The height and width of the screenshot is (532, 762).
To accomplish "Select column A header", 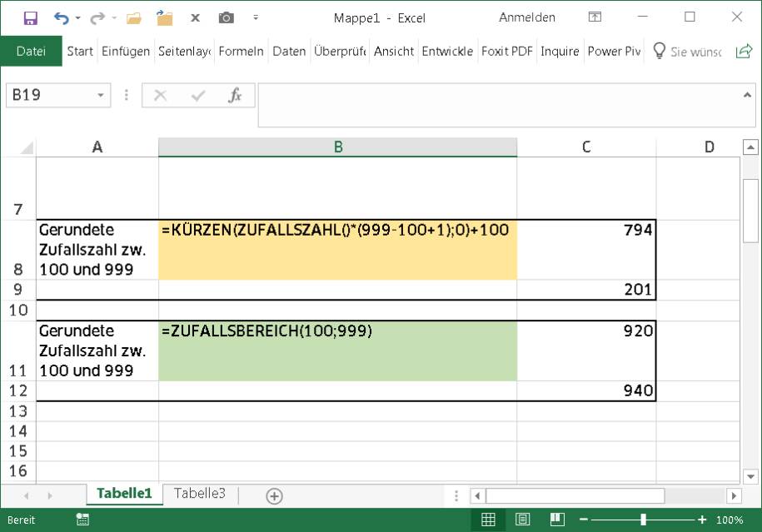I will click(97, 147).
